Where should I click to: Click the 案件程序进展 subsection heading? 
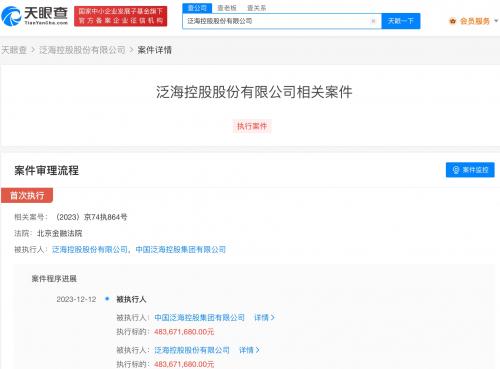[54, 279]
